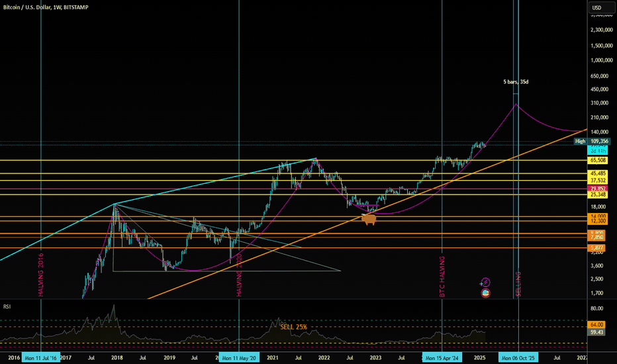This screenshot has width=617, height=364.
Task: Select the 'High' price tag
Action: click(581, 141)
